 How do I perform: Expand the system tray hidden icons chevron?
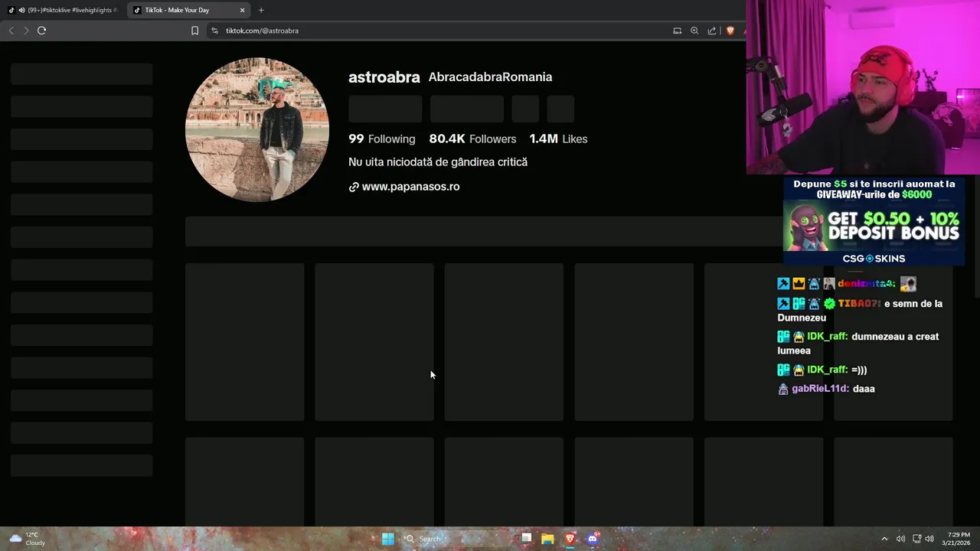pos(884,539)
